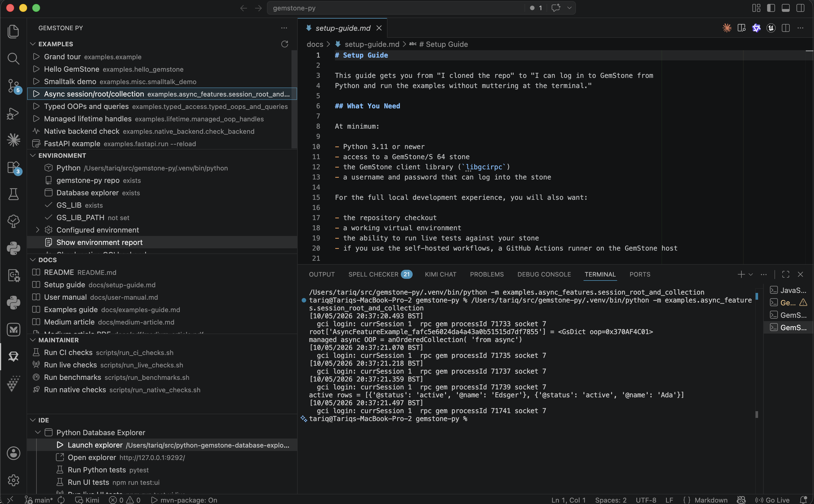Toggle mvn-package: On status item
814x504 pixels.
184,500
